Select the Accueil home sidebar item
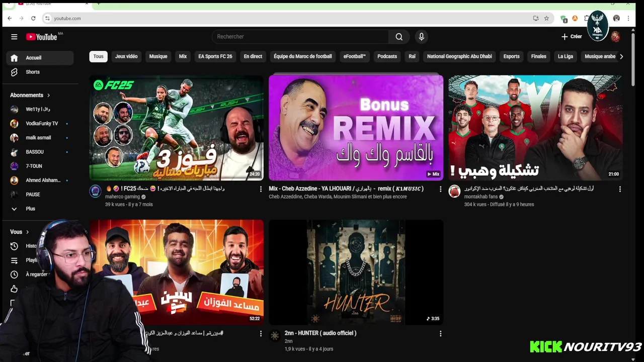This screenshot has height=362, width=644. coord(40,58)
